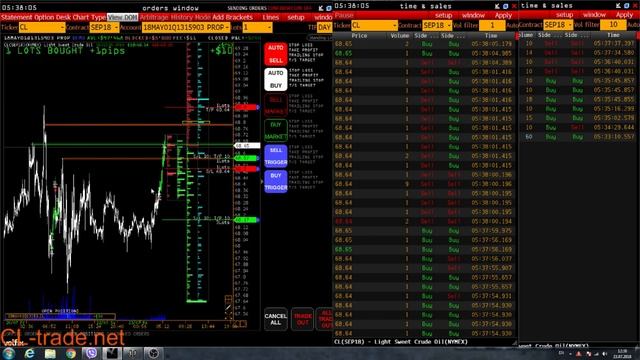
Task: Click the blue restore icon of orders window
Action: (x=329, y=8)
